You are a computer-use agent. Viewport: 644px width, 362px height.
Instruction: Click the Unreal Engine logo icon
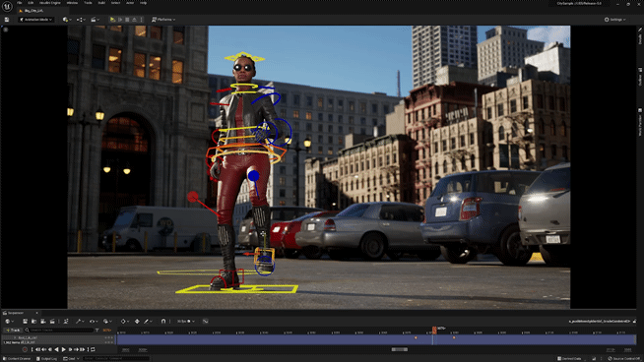coord(7,6)
